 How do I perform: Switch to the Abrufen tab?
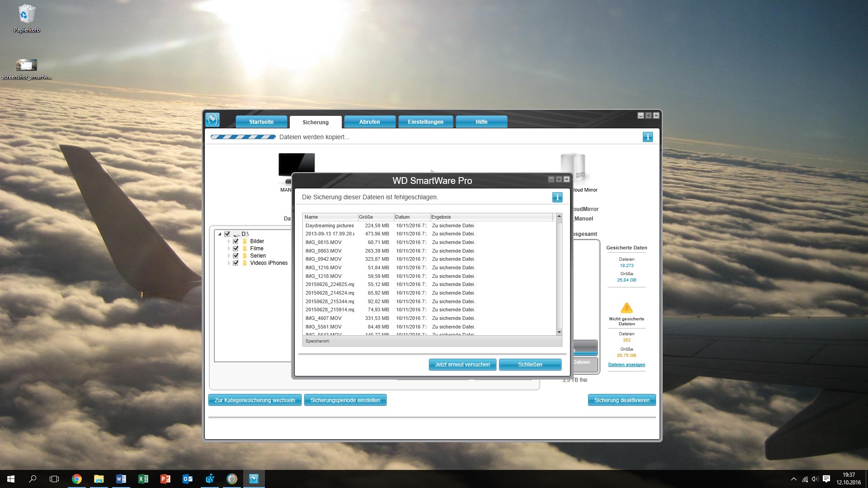pyautogui.click(x=369, y=122)
